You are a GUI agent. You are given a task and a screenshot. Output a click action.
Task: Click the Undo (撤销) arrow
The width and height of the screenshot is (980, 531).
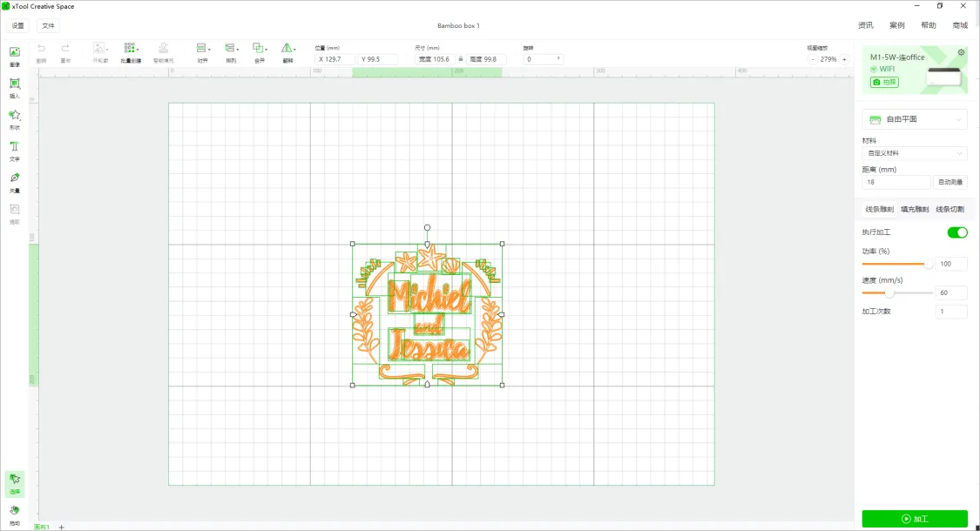coord(41,48)
